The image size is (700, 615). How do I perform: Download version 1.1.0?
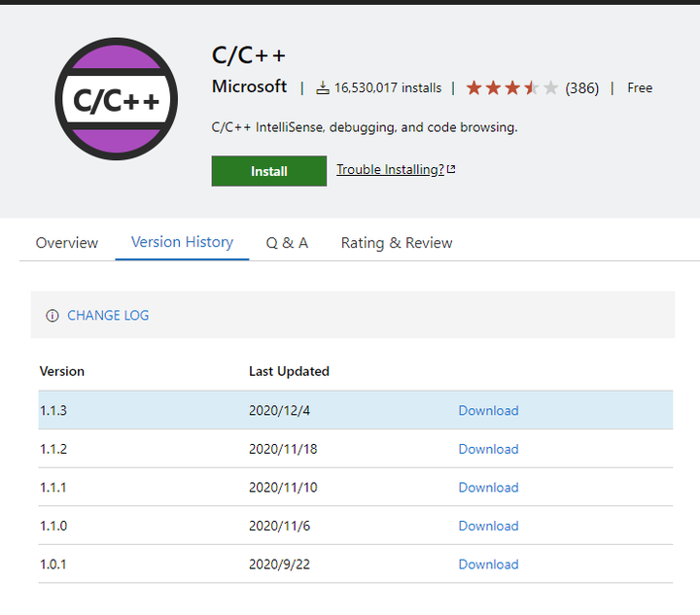pos(488,526)
